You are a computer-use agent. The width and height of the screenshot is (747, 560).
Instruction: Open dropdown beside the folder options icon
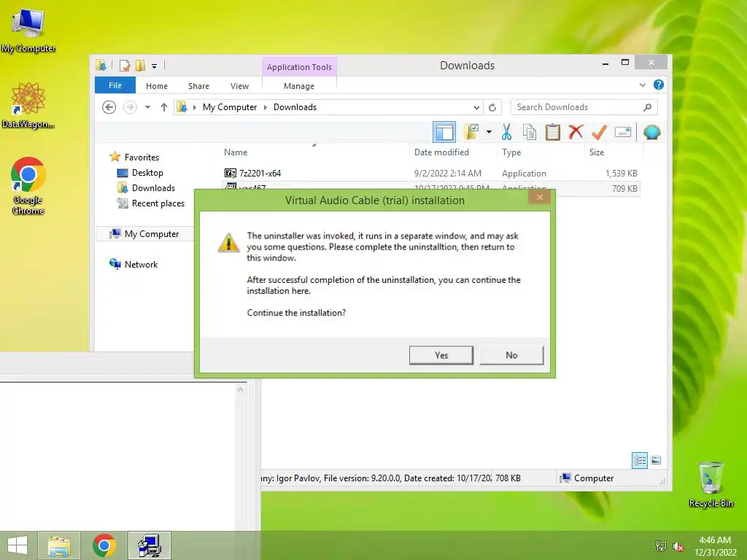(x=489, y=132)
